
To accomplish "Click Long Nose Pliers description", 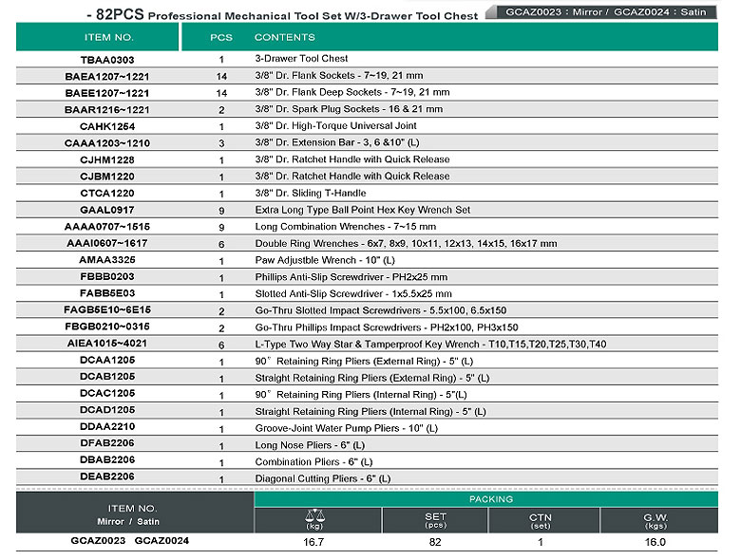I will pos(310,445).
